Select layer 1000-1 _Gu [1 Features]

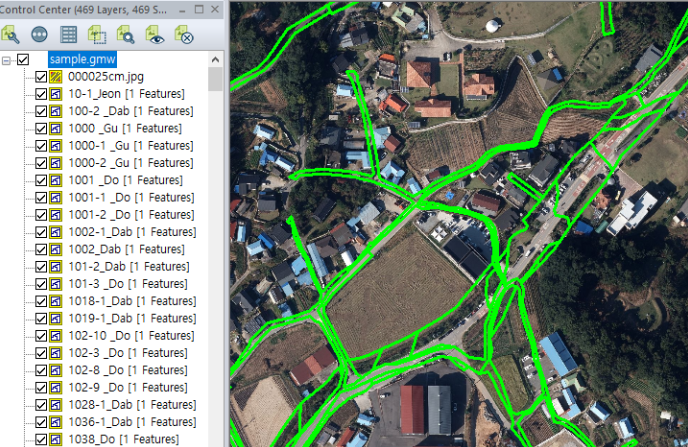coord(131,146)
